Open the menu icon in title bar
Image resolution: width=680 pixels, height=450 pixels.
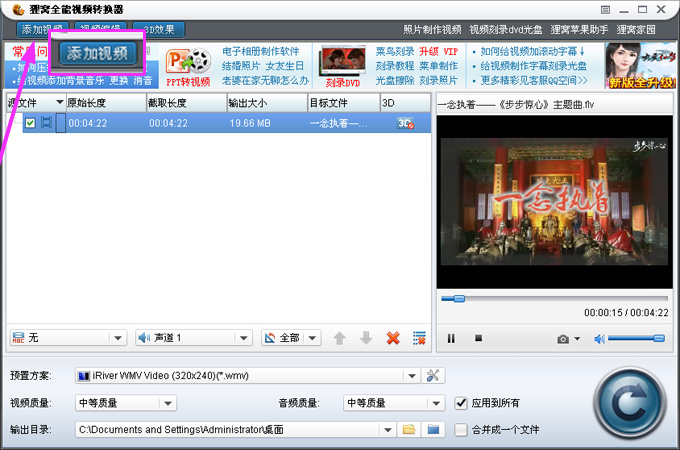click(605, 10)
